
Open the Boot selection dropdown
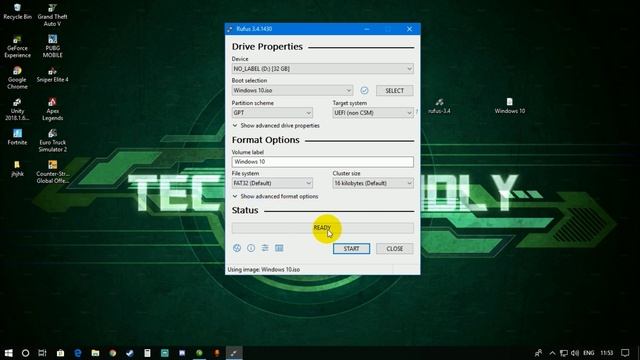292,91
